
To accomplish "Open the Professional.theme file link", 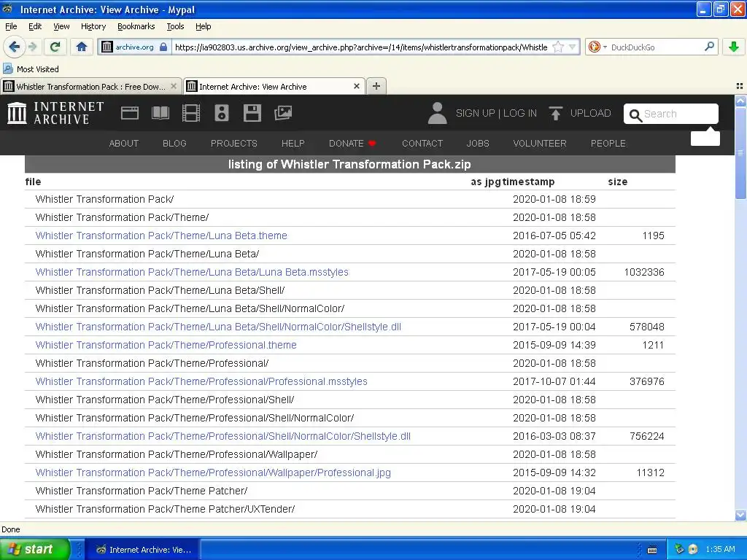I will point(166,345).
